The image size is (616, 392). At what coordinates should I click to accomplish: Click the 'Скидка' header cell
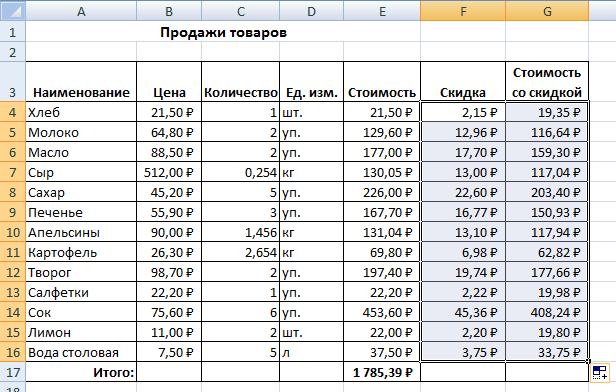[x=463, y=82]
